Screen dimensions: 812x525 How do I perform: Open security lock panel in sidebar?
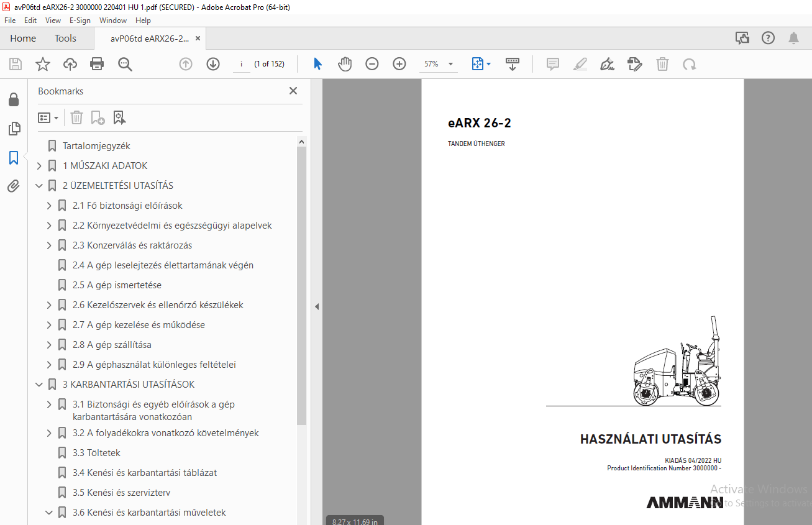pos(14,99)
